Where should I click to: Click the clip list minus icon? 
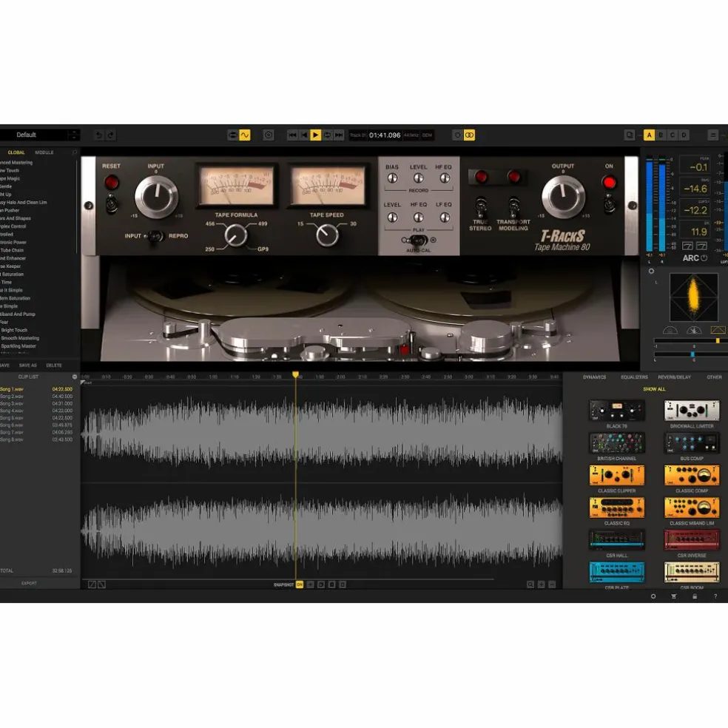tap(74, 377)
